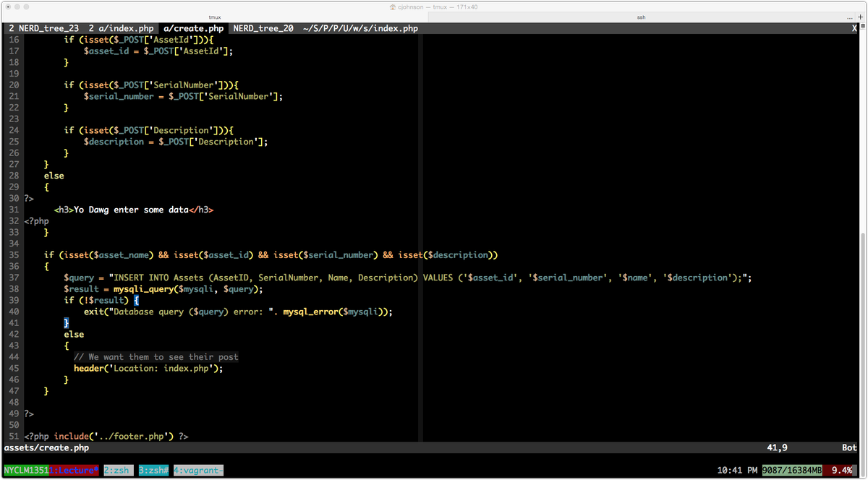This screenshot has height=480, width=868.
Task: Select the a/create.php vim tab
Action: [x=194, y=28]
